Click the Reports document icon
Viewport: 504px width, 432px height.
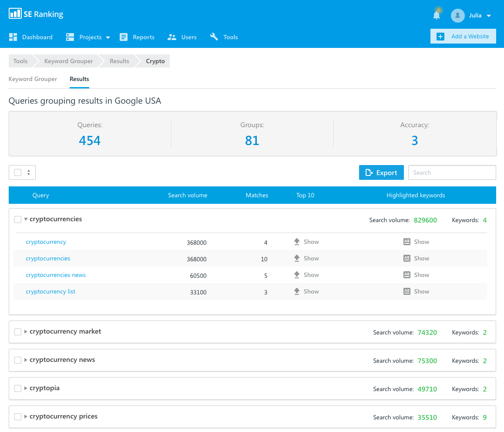point(124,37)
